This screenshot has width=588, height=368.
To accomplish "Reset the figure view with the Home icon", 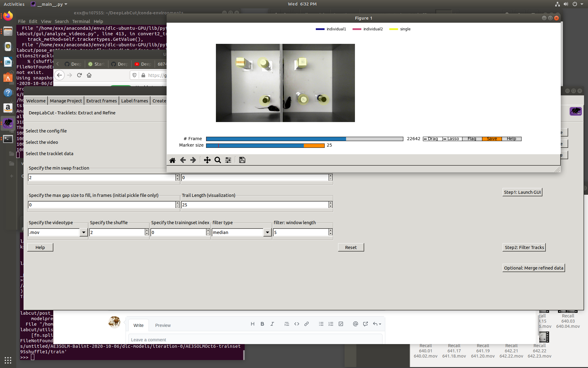I will coord(172,160).
